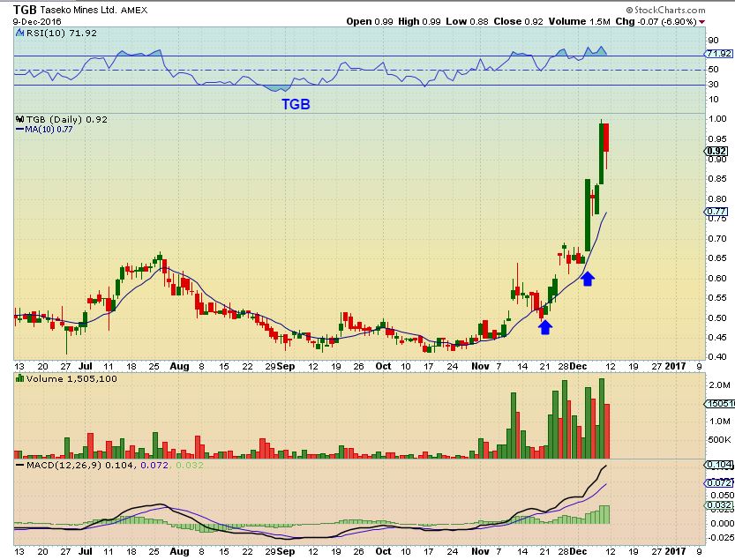This screenshot has width=735, height=560.
Task: Click the 0.104 MACD tag on right axis
Action: [x=719, y=465]
